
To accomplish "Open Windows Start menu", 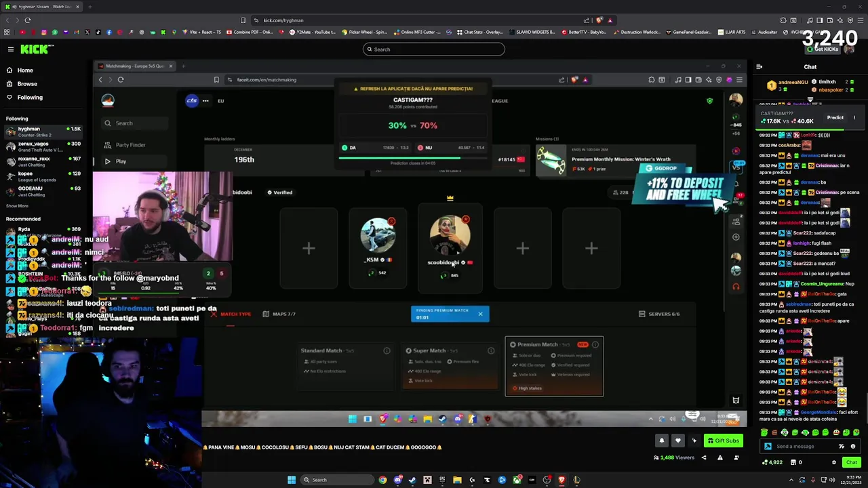I will (292, 480).
